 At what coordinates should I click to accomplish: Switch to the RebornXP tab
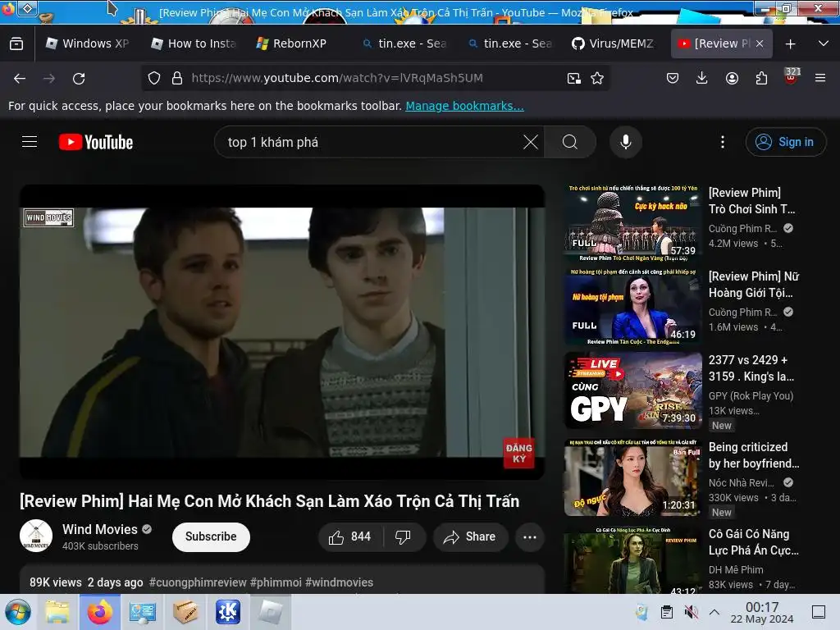click(x=298, y=43)
